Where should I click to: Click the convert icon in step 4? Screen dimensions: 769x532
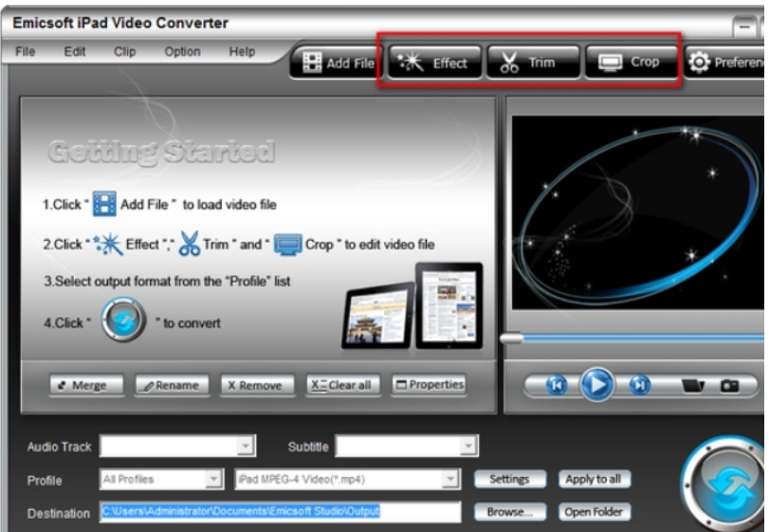tap(123, 320)
